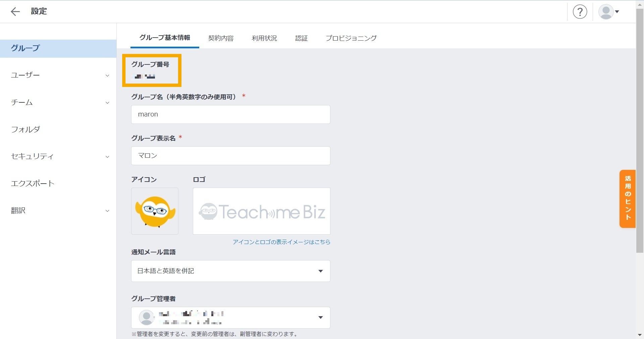Click the Teachme Biz logo preview
The image size is (644, 339).
[261, 211]
